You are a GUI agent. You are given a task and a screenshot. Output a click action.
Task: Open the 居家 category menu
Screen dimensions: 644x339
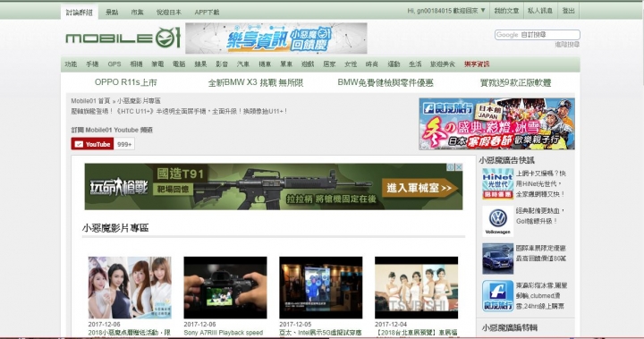point(329,64)
